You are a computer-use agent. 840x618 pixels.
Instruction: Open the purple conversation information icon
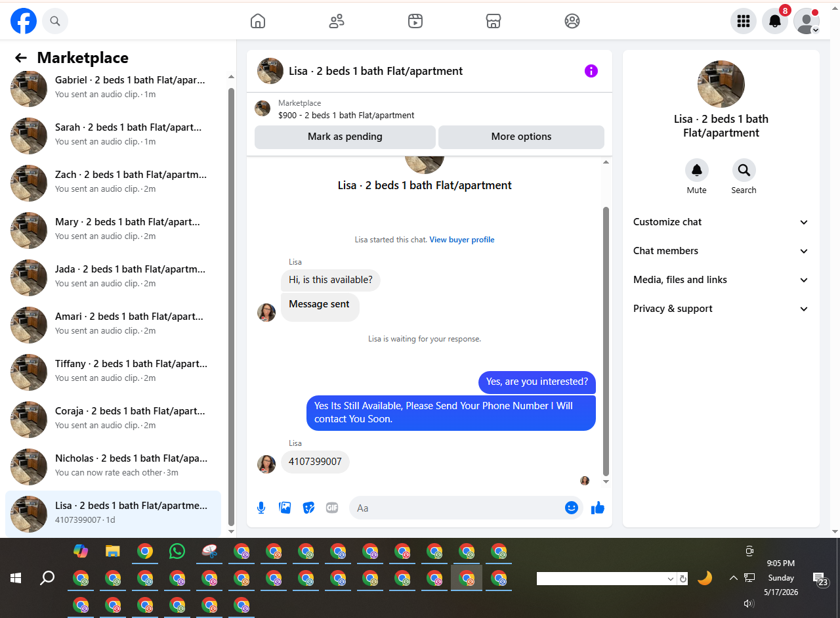tap(591, 71)
